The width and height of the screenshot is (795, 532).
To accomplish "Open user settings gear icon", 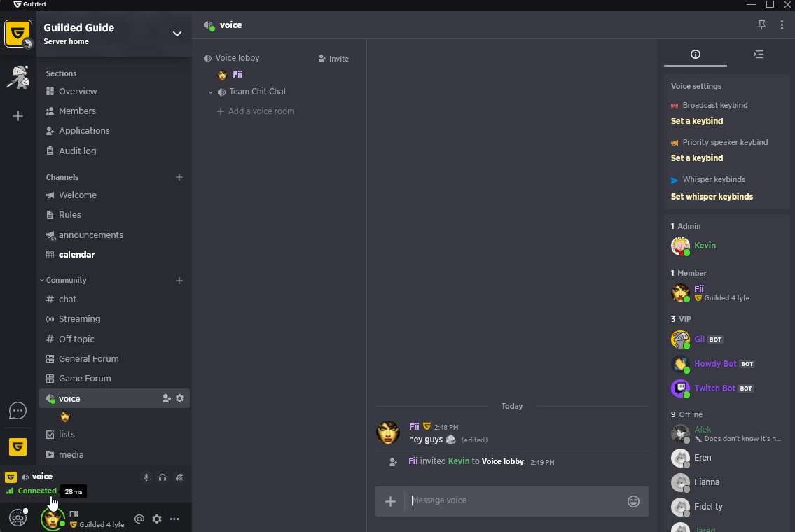I will 157,519.
